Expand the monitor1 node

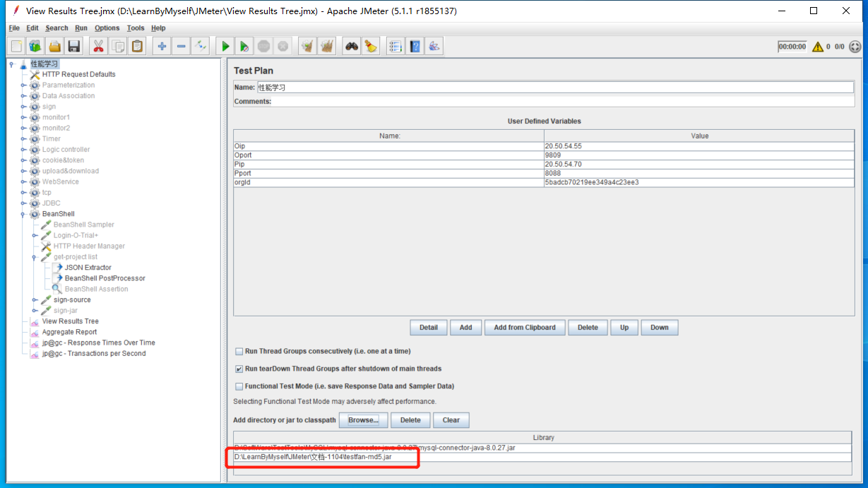[x=23, y=117]
